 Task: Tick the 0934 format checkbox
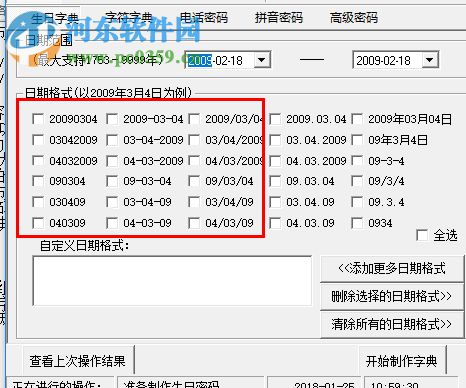357,223
